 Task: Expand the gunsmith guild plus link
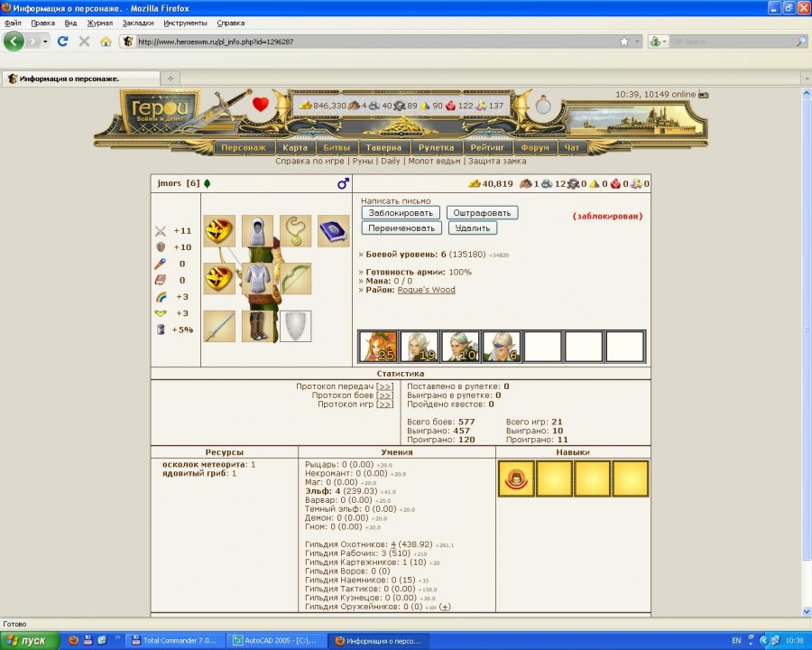(x=445, y=607)
